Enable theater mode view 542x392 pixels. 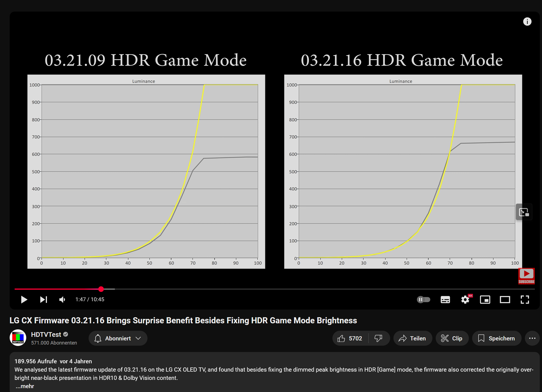505,300
